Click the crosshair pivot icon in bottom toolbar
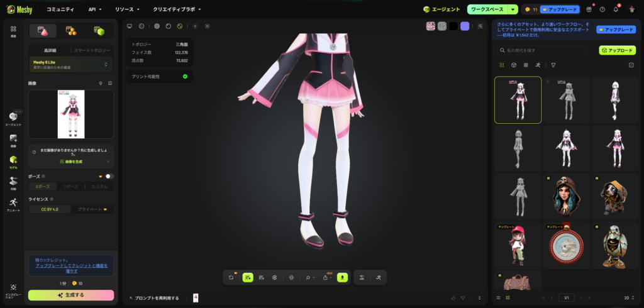Viewport: 644px width, 308px height. (292, 278)
